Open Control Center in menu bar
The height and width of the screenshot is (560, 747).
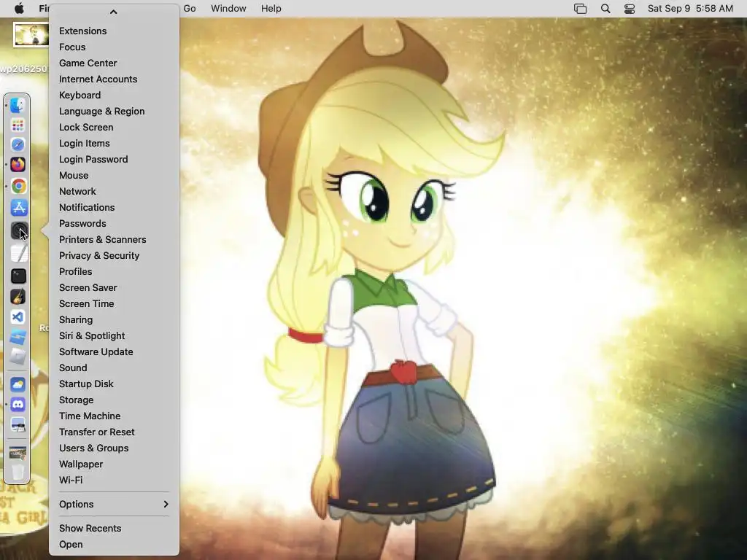click(630, 9)
